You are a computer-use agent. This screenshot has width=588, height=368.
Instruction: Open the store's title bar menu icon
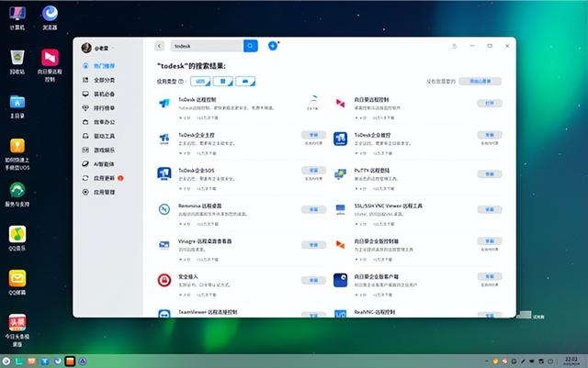(455, 46)
